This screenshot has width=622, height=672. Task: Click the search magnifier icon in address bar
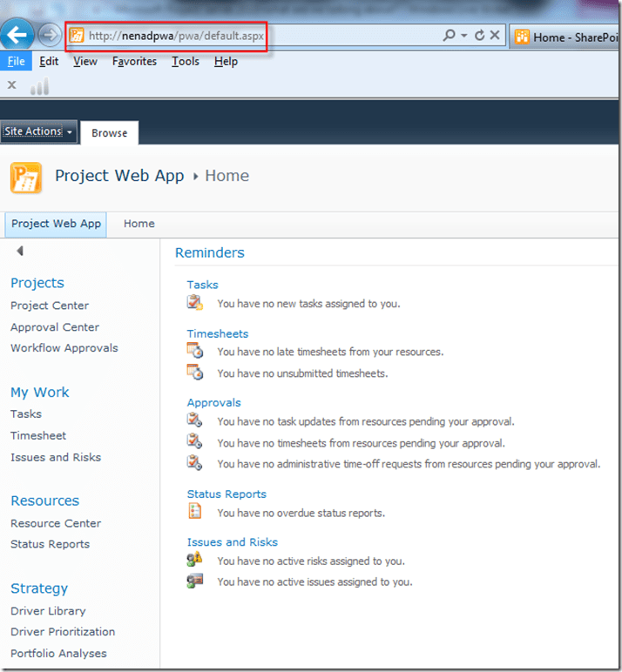pyautogui.click(x=449, y=36)
